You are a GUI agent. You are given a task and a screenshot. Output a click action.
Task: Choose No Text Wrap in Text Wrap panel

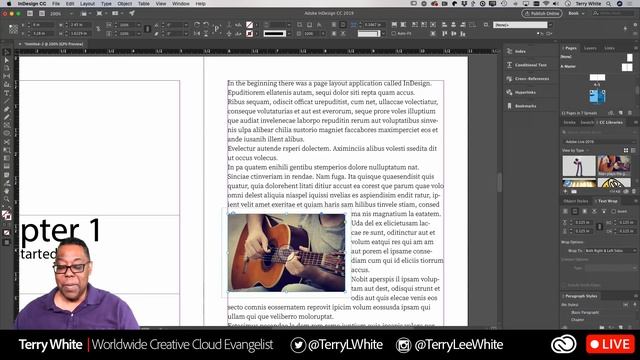coord(565,211)
